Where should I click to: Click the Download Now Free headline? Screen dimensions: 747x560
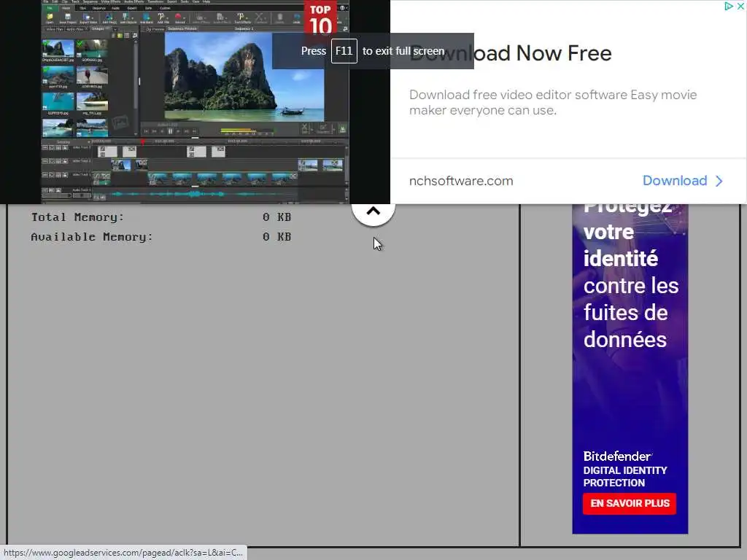[511, 52]
